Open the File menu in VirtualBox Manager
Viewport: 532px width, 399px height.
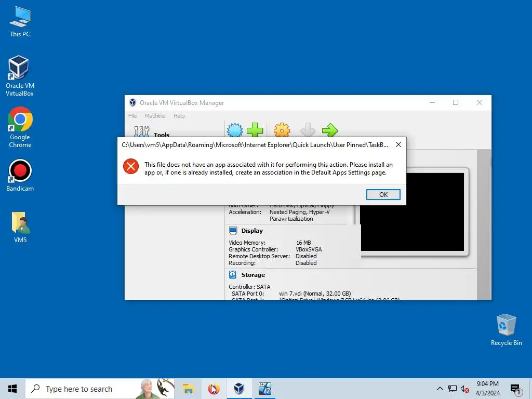click(132, 116)
